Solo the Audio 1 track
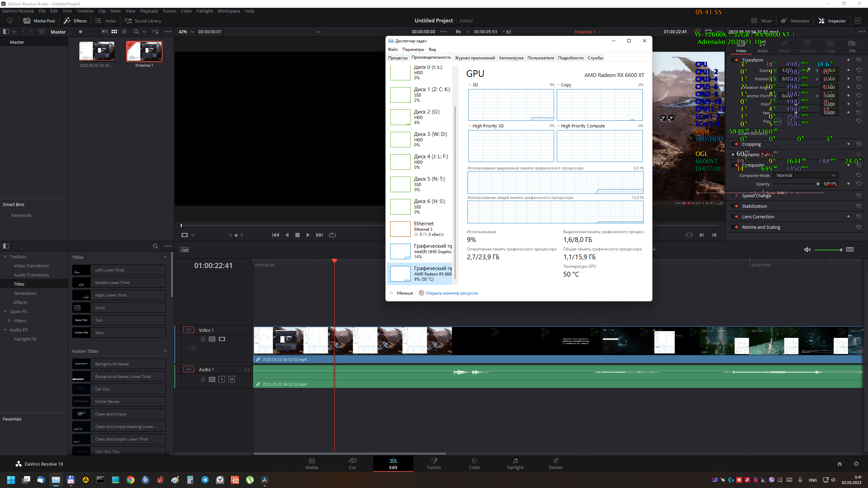 click(222, 379)
